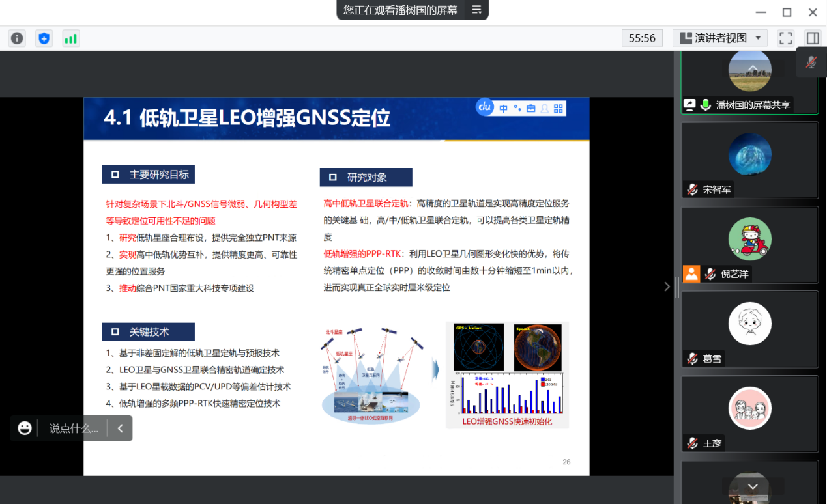Collapse the chat bar with left chevron
827x504 pixels.
tap(120, 428)
